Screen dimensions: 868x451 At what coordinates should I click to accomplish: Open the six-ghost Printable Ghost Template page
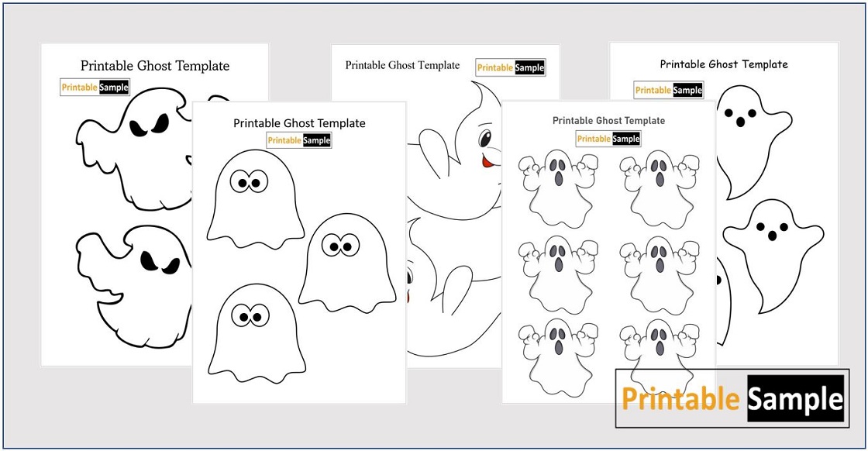(x=610, y=121)
